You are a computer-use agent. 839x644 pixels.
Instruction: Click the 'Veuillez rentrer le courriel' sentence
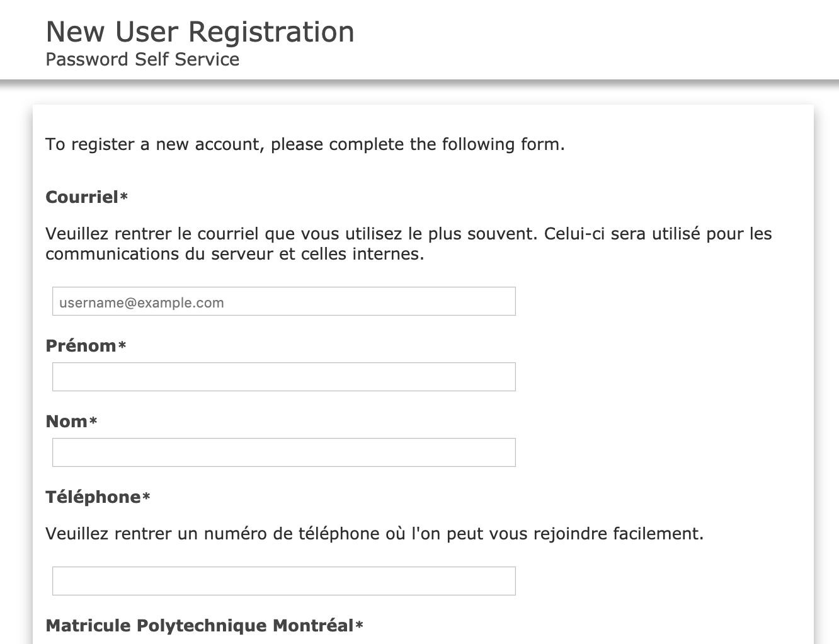pyautogui.click(x=290, y=234)
